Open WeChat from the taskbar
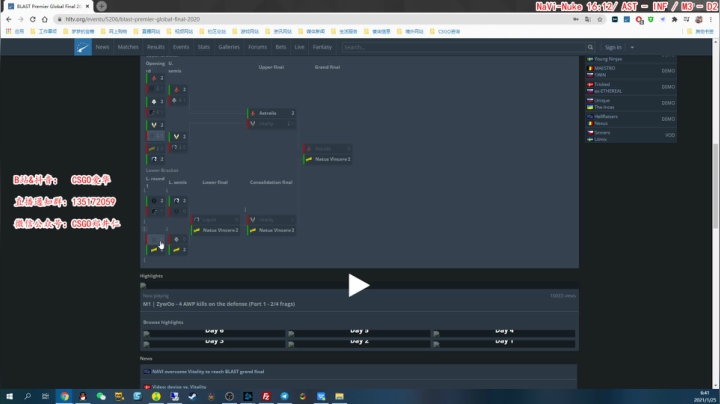The width and height of the screenshot is (720, 404). coord(101,396)
